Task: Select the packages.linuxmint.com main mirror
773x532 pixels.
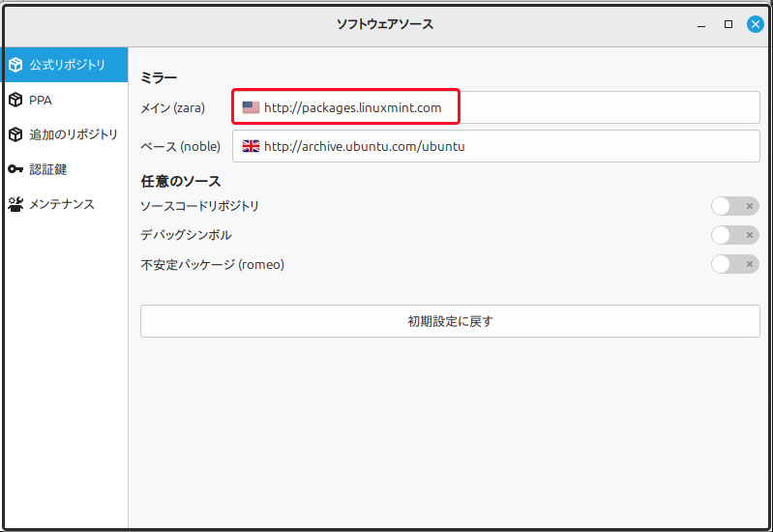Action: coord(496,107)
